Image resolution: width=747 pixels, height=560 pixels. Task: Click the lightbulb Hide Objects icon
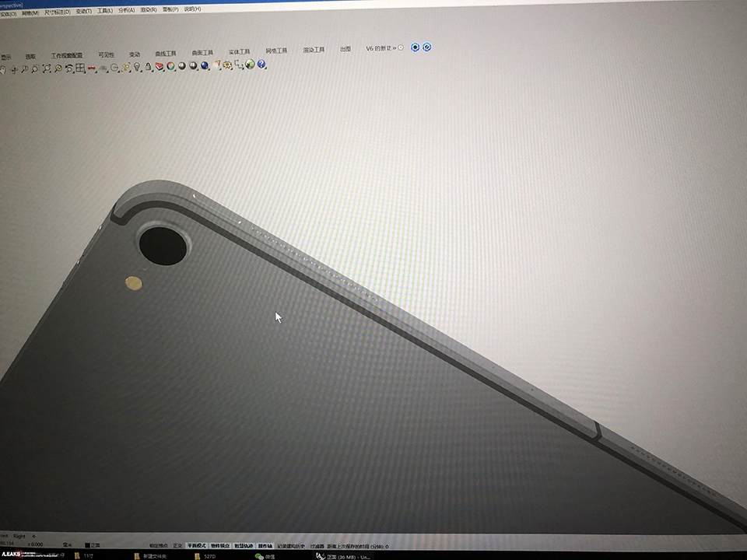[x=137, y=68]
